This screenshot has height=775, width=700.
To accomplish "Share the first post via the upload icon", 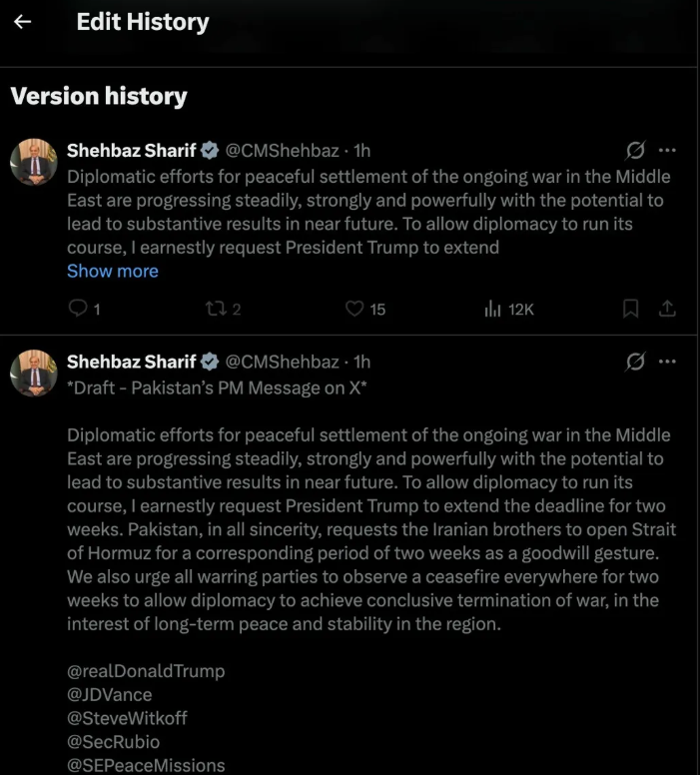I will point(667,309).
